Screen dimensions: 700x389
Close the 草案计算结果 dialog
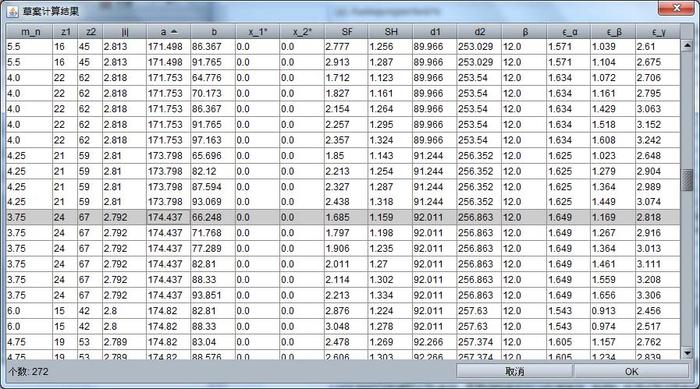pyautogui.click(x=676, y=8)
